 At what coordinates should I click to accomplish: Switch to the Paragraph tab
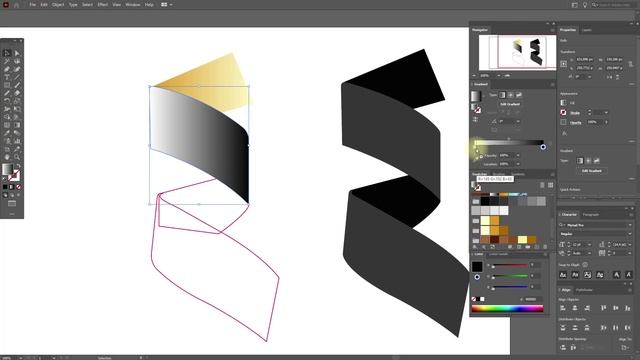591,214
